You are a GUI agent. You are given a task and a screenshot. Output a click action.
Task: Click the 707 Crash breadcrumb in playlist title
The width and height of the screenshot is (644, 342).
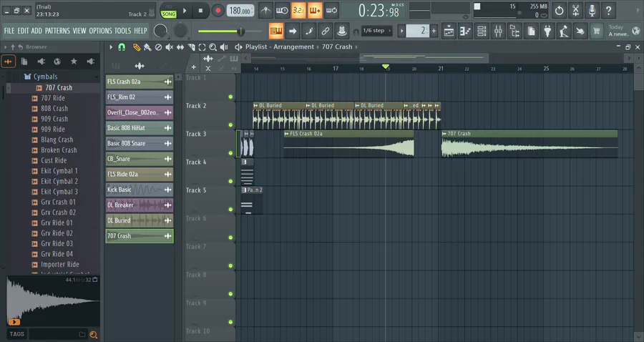337,47
